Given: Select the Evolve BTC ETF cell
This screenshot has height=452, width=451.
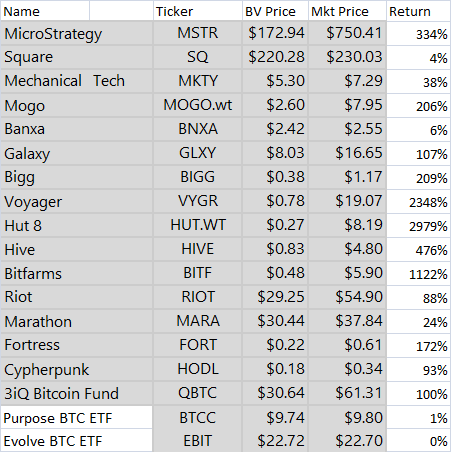Looking at the screenshot, I should pyautogui.click(x=77, y=441).
